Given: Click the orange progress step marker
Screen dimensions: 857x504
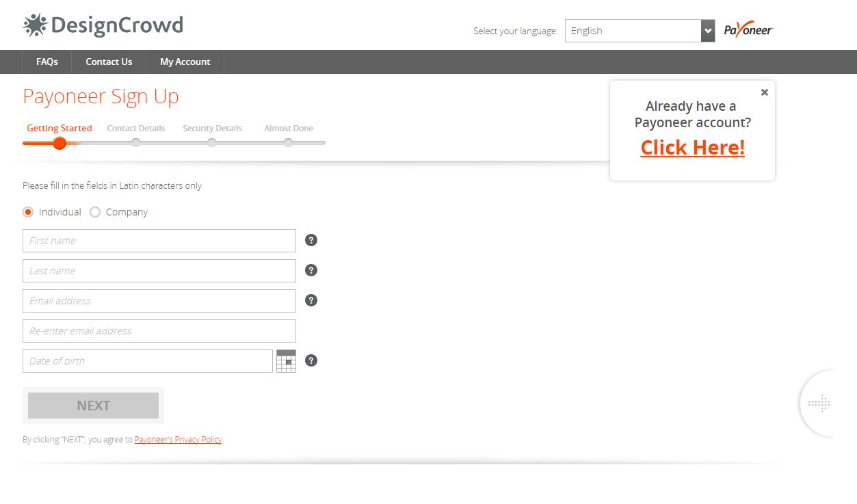Looking at the screenshot, I should (60, 143).
